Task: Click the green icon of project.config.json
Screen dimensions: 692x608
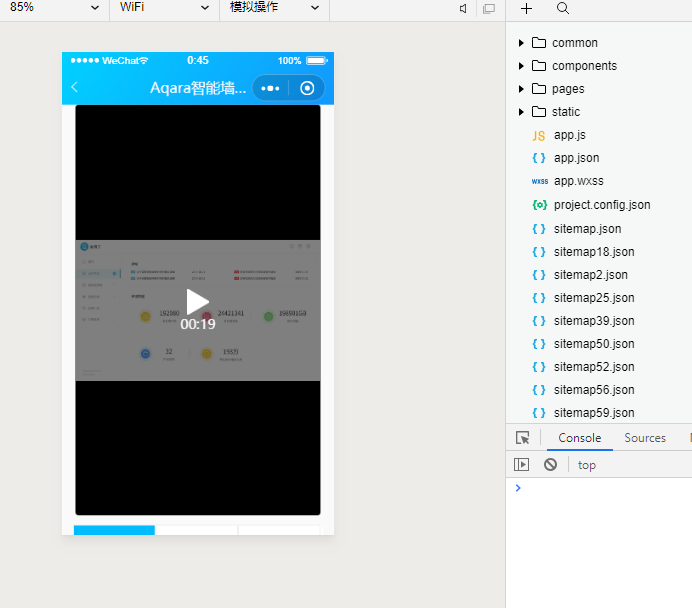Action: click(539, 205)
